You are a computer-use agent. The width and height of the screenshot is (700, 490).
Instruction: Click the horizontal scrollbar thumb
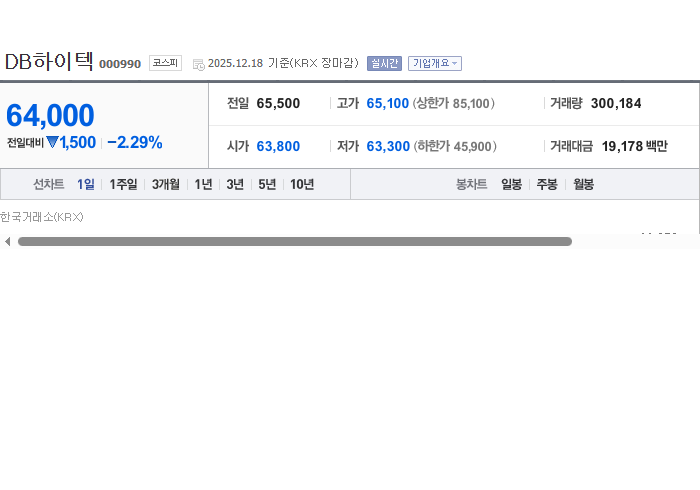click(295, 241)
